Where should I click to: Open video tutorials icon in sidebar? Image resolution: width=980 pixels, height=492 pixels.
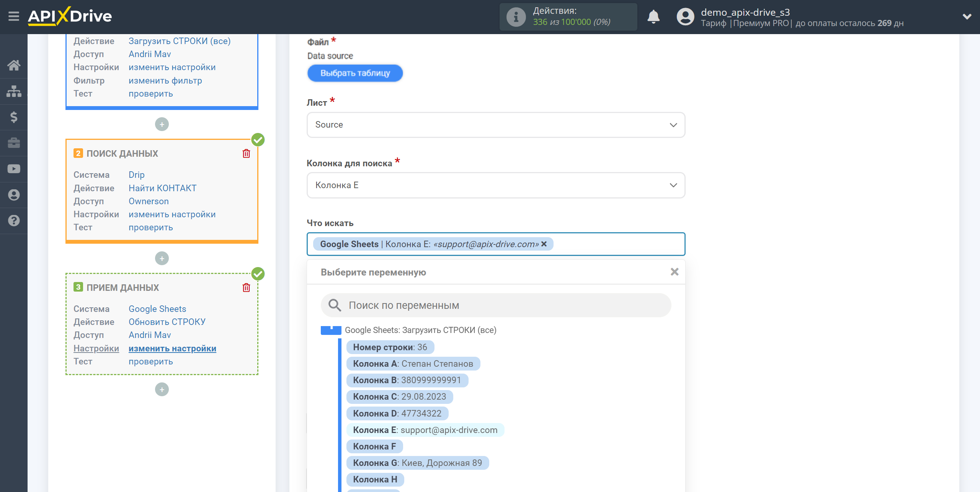click(14, 169)
